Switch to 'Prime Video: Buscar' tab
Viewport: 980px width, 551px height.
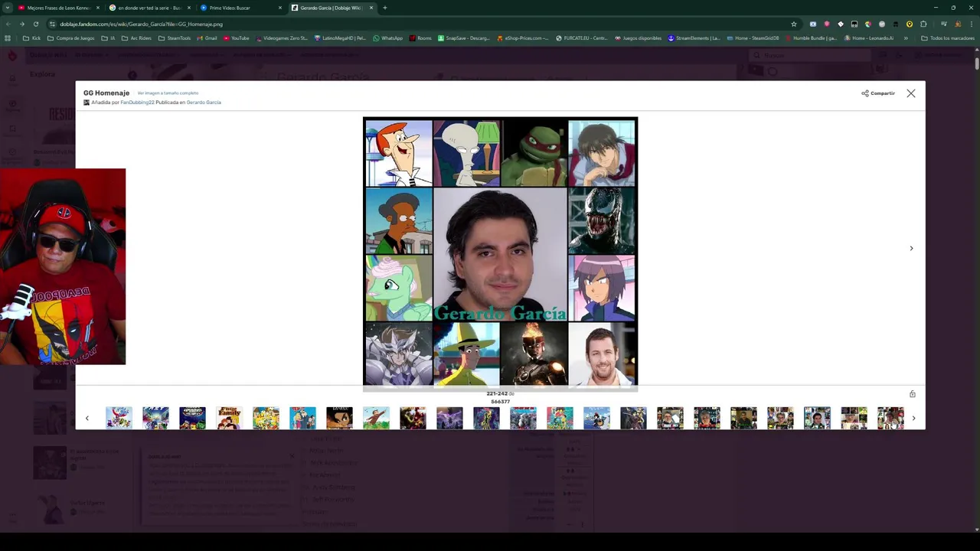point(240,8)
